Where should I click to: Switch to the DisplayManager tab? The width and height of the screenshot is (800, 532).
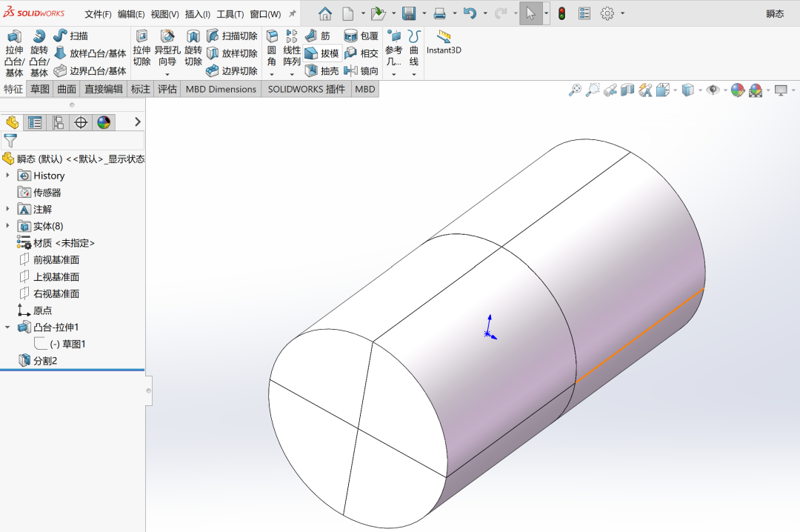(x=104, y=122)
